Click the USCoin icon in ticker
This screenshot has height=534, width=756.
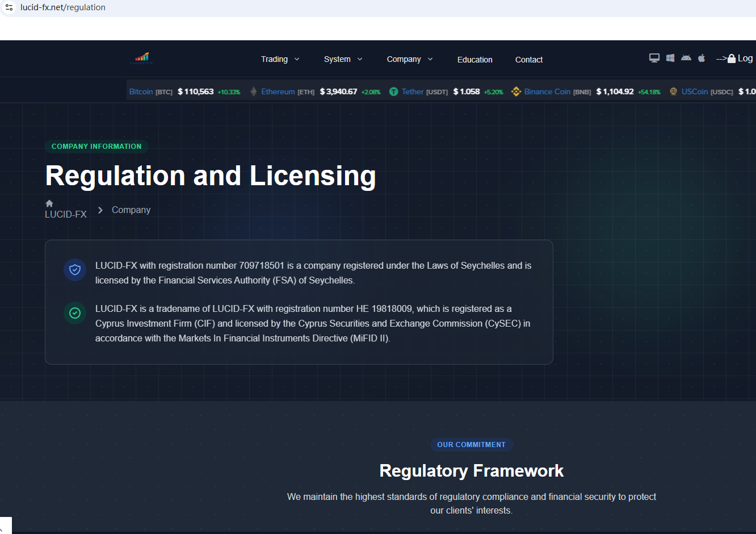673,91
